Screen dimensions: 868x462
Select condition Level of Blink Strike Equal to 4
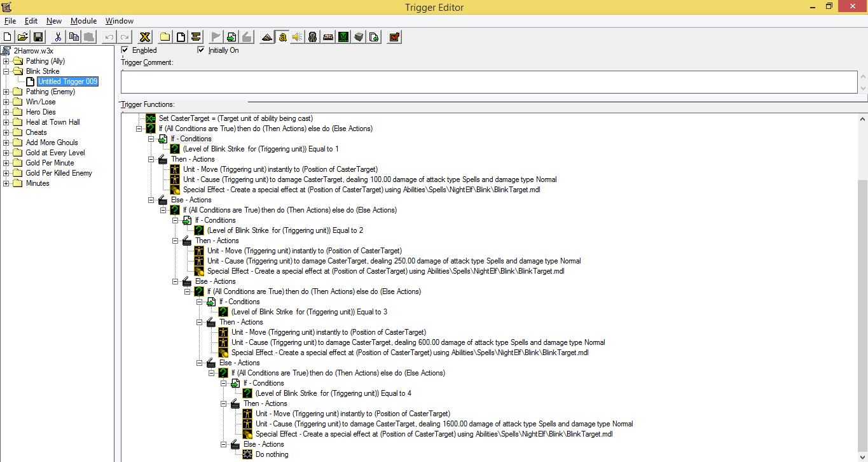tap(333, 393)
